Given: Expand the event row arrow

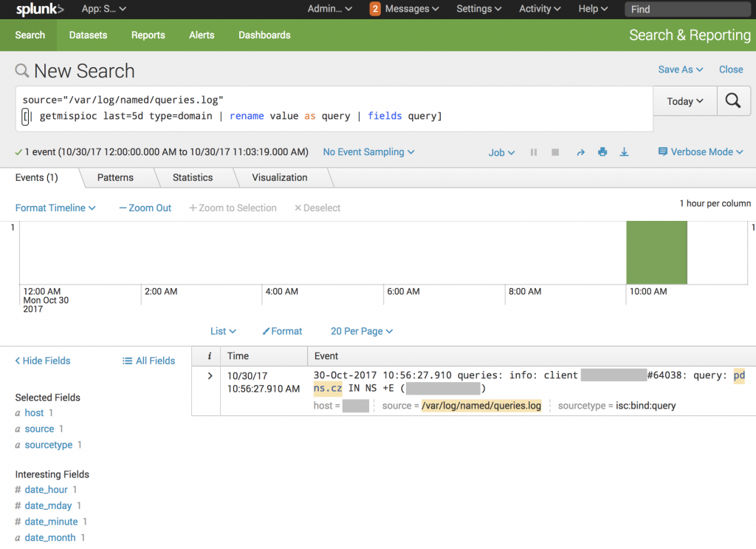Looking at the screenshot, I should pos(210,376).
